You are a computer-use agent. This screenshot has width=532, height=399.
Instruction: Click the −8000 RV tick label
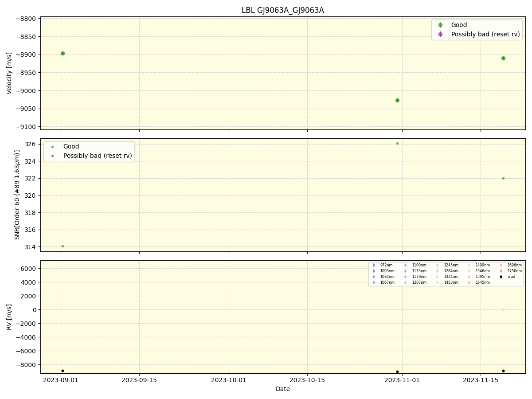[x=26, y=365]
